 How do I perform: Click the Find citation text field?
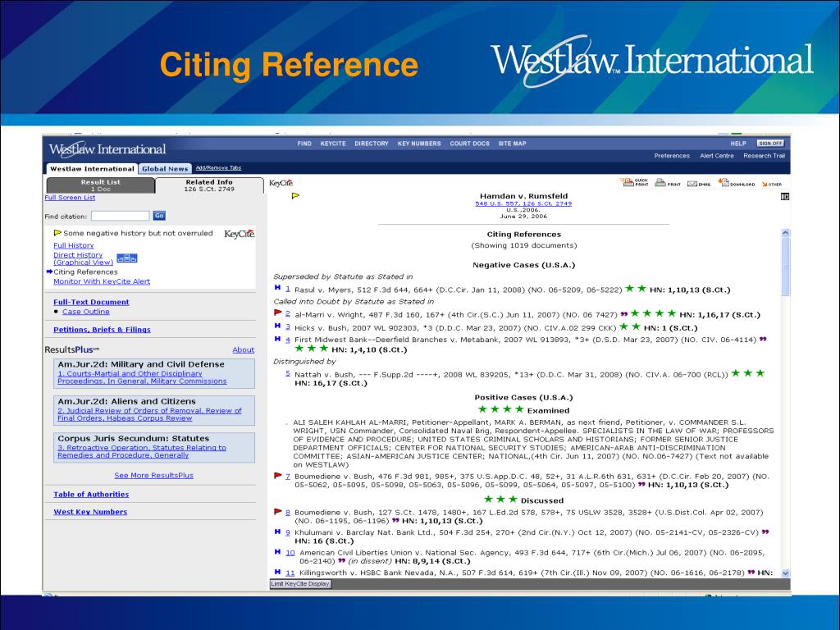[x=120, y=216]
